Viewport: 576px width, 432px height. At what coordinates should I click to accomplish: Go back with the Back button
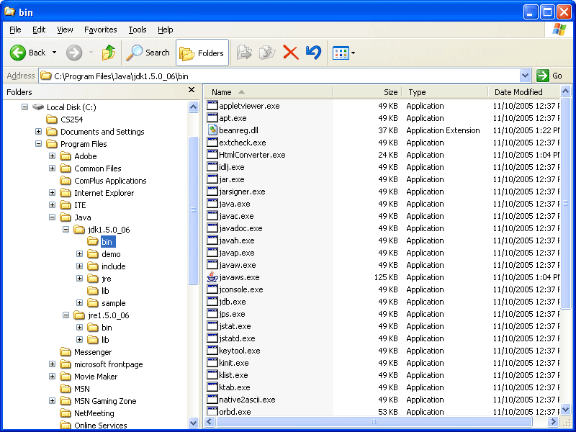pyautogui.click(x=28, y=53)
